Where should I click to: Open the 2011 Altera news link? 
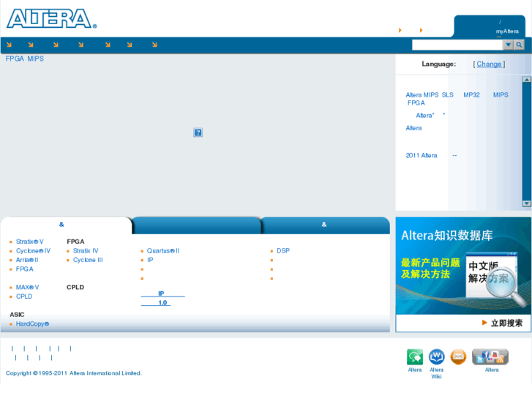[x=431, y=155]
